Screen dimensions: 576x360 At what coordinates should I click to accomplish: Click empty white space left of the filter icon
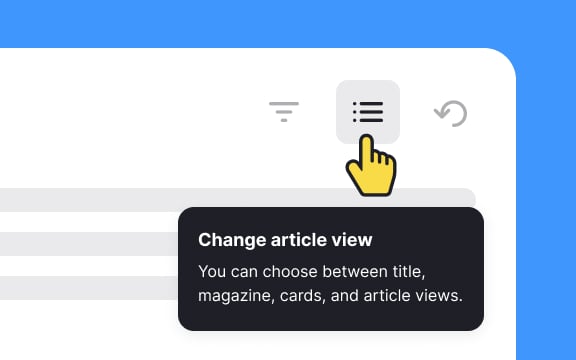[147, 112]
